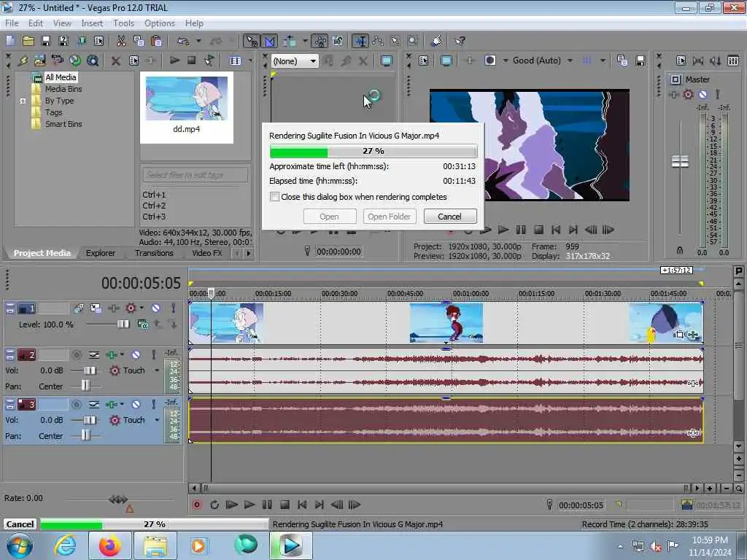This screenshot has height=560, width=747.
Task: Select the Normal Edit tool icon
Action: tap(360, 41)
